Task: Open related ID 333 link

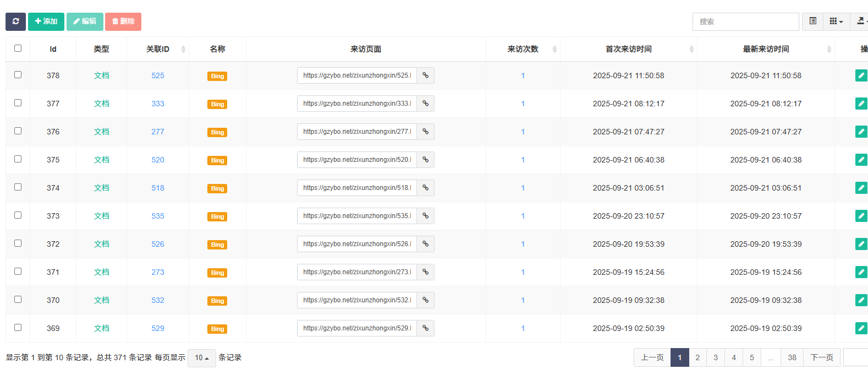Action: pyautogui.click(x=158, y=104)
